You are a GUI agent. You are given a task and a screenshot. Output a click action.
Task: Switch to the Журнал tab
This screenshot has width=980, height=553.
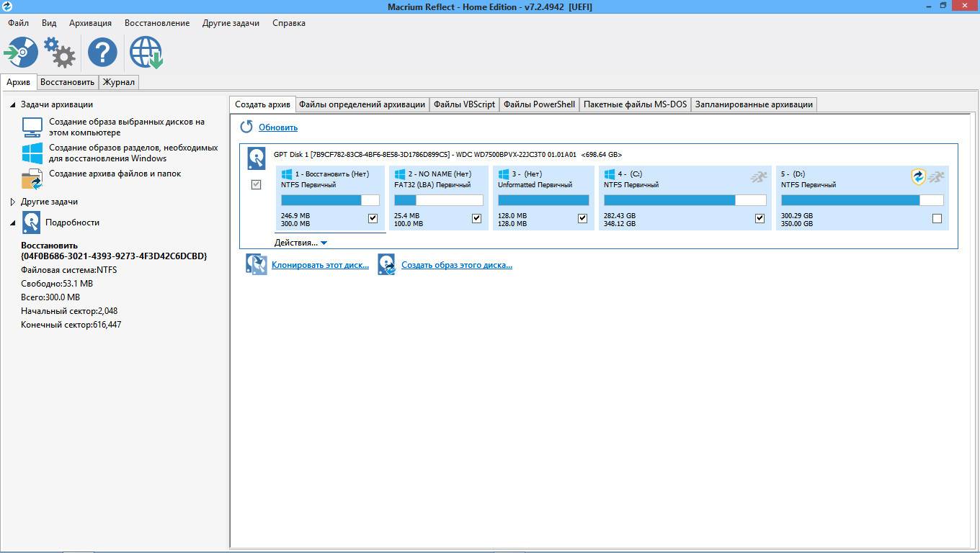pyautogui.click(x=119, y=82)
